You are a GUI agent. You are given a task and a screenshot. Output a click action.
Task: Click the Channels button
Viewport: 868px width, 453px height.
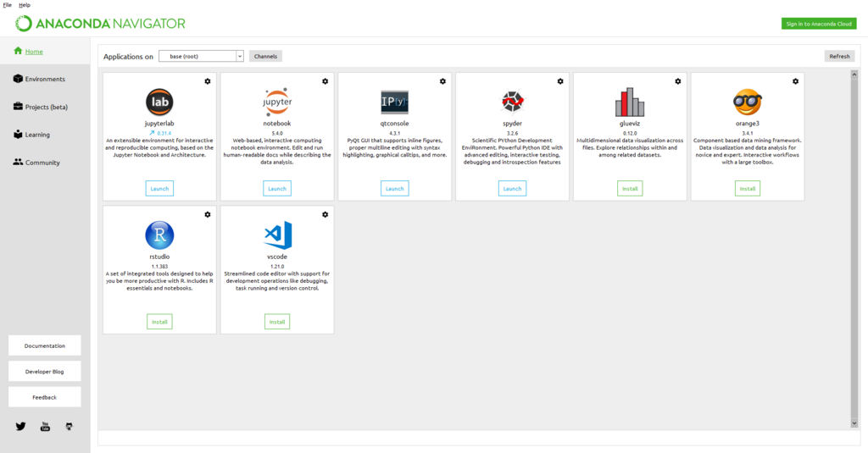coord(265,56)
